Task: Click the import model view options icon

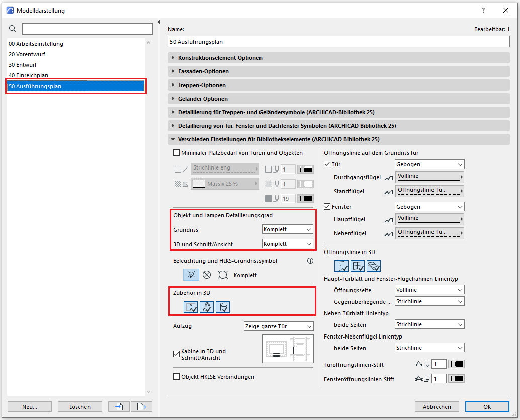Action: click(x=119, y=406)
